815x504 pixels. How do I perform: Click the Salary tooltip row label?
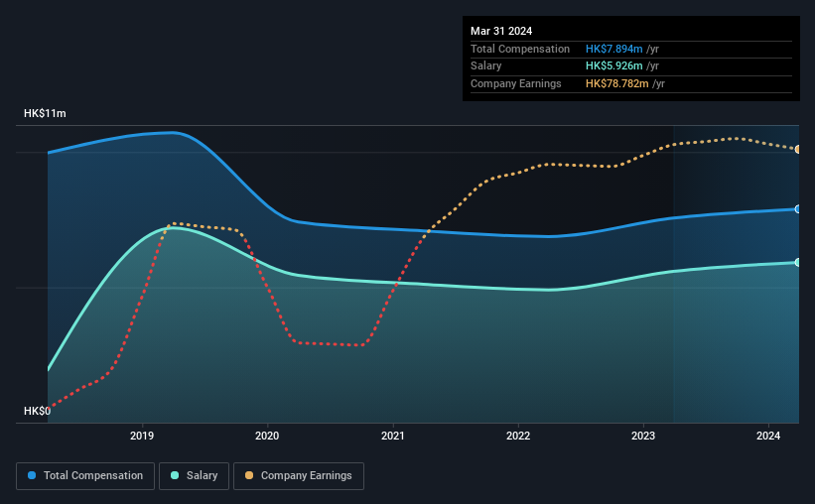pos(486,66)
